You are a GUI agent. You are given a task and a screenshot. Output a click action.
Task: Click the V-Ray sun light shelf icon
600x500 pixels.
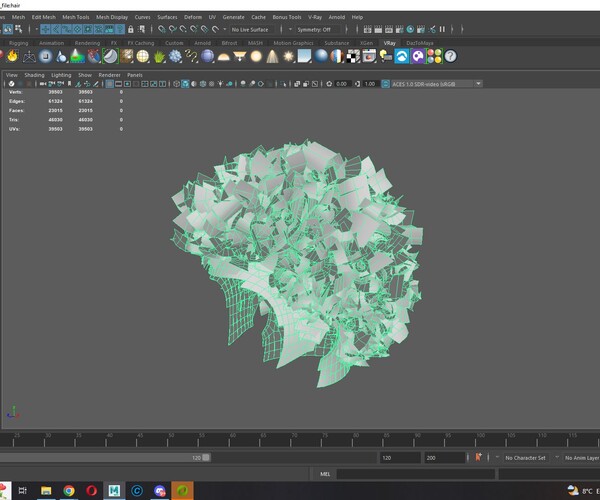pos(289,56)
